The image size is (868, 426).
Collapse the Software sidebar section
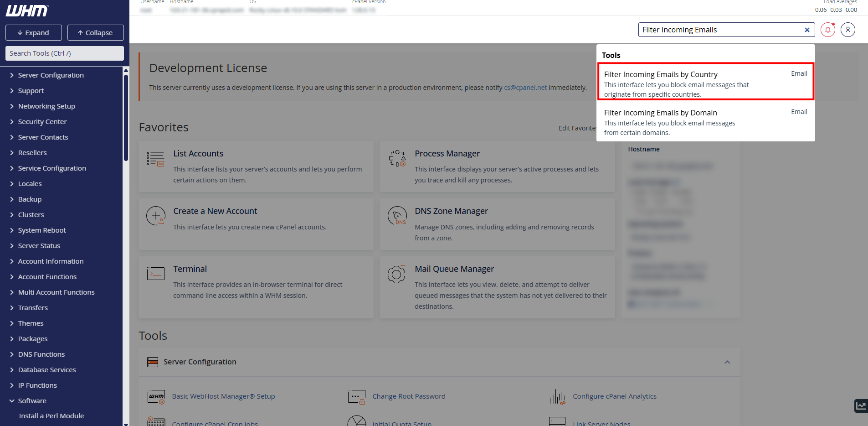point(32,401)
